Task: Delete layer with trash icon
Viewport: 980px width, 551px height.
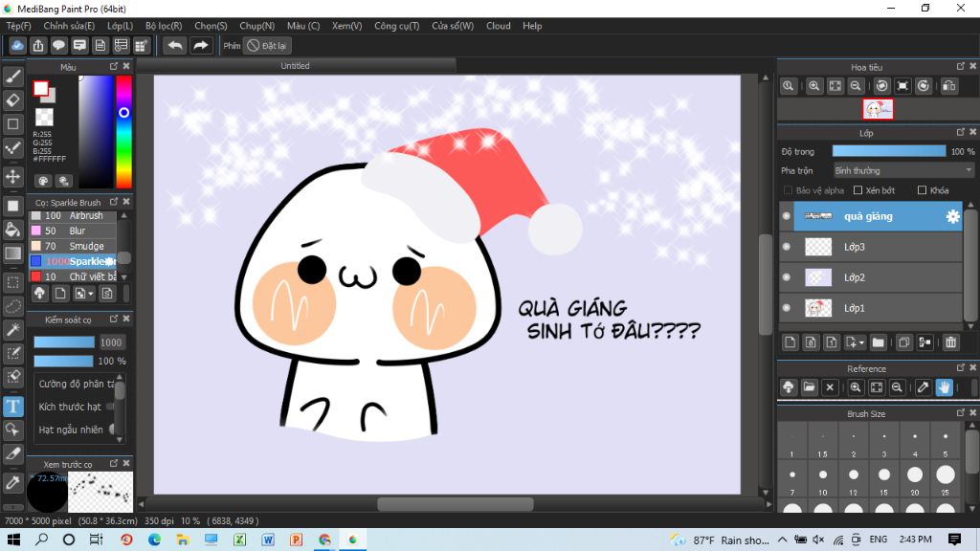Action: tap(950, 342)
